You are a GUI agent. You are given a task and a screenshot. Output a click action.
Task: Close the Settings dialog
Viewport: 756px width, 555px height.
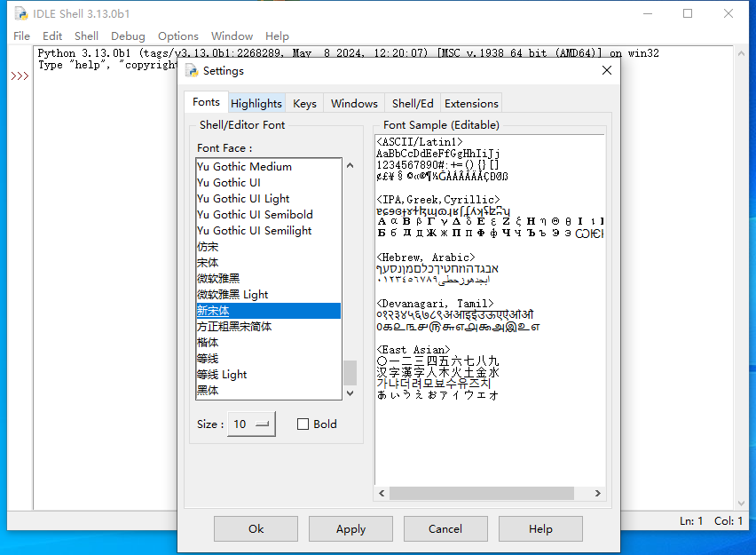(x=607, y=71)
